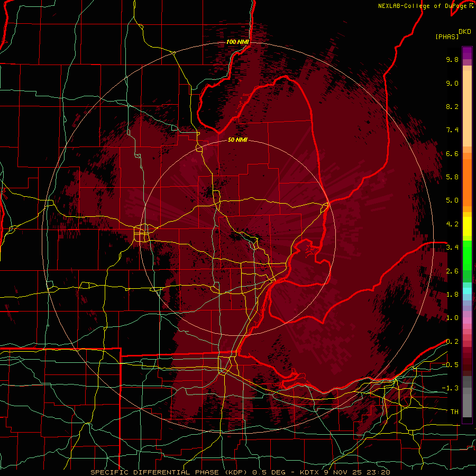Viewport: 476px width, 476px height.
Task: Pick the purple top segment of color bar
Action: pos(467,53)
